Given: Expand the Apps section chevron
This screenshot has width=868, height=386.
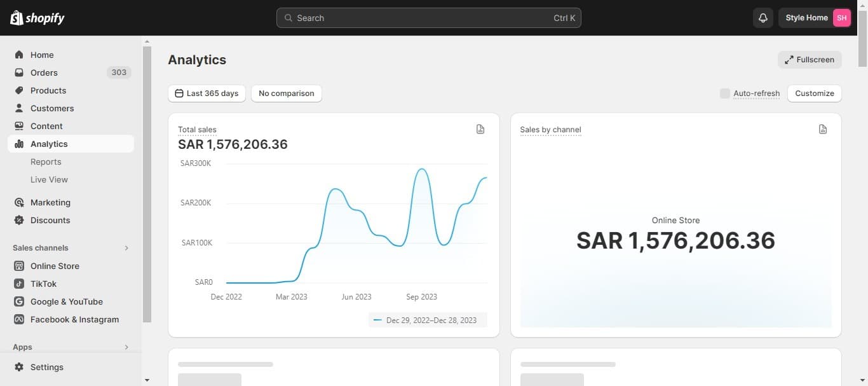Looking at the screenshot, I should [126, 347].
